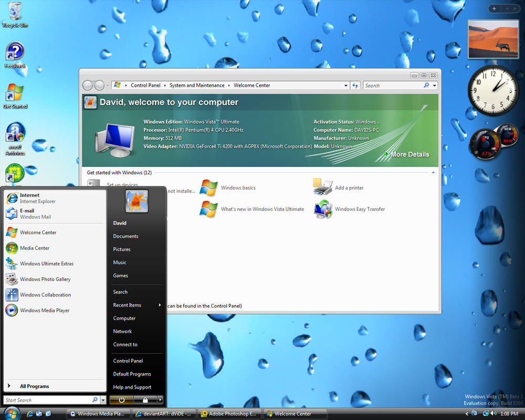Viewport: 525px width, 420px height.
Task: Expand the Recent Items submenu
Action: click(x=128, y=305)
